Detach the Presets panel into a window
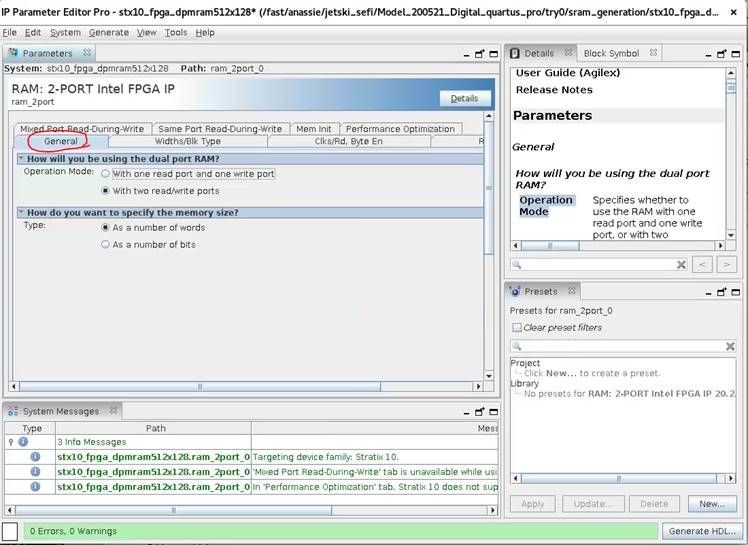 click(722, 292)
